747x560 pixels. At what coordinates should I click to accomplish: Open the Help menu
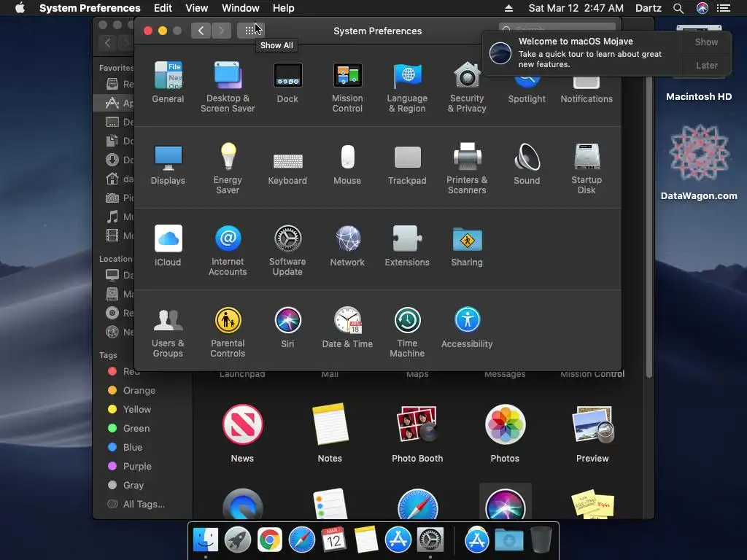[x=283, y=8]
